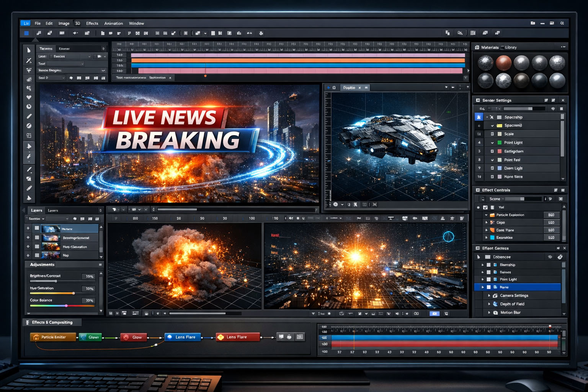
Task: Click the Color Balance slider handle
Action: click(66, 305)
